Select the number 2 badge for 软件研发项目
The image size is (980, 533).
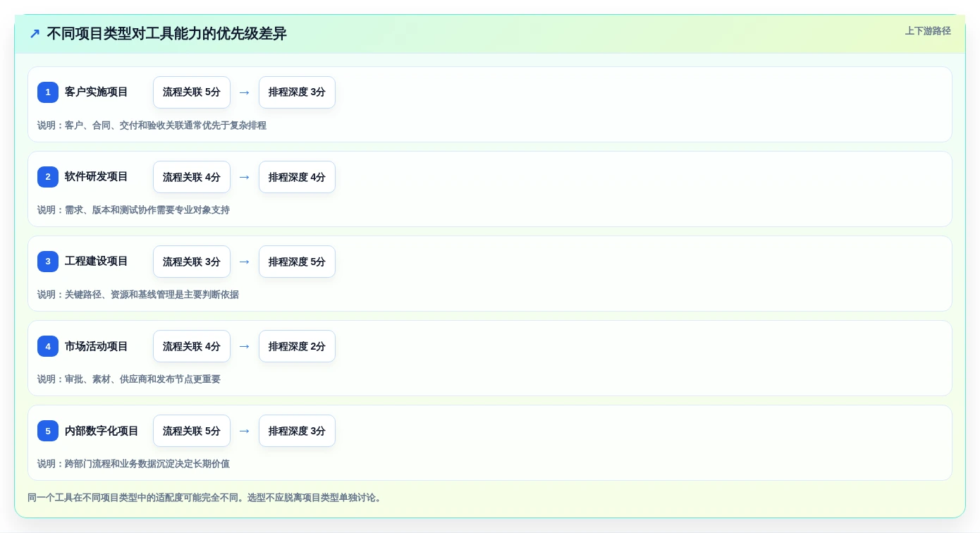pyautogui.click(x=48, y=177)
